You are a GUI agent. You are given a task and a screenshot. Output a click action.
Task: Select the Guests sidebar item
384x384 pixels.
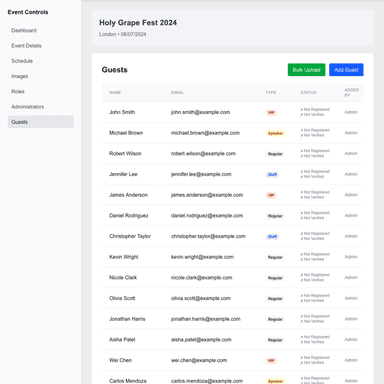click(41, 122)
